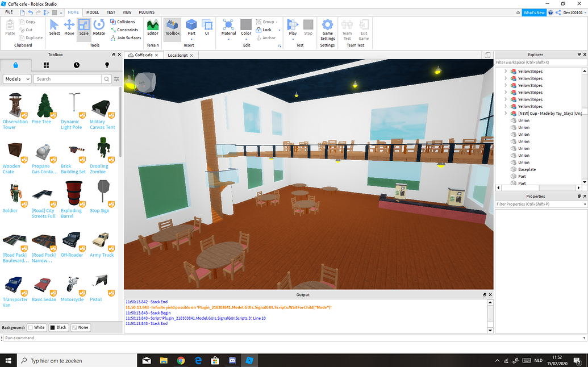Click the Run a command bar
This screenshot has height=367, width=588.
pos(293,338)
